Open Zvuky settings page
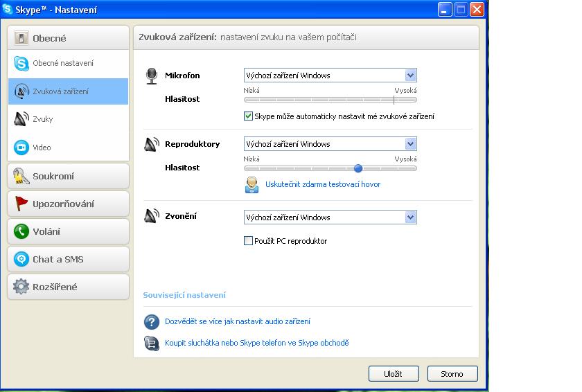Screen dimensions: 582x392 [69, 119]
